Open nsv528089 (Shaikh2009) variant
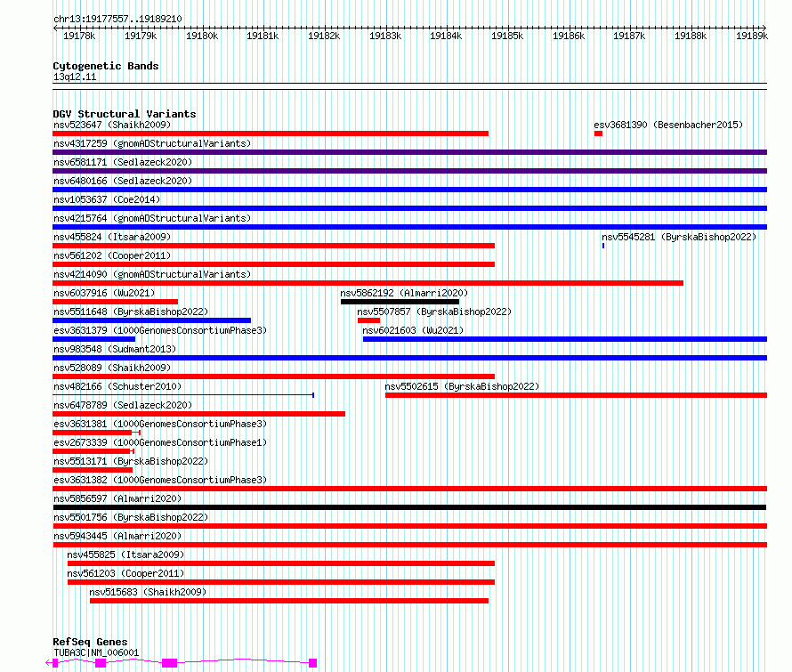The image size is (792, 672). tap(112, 368)
